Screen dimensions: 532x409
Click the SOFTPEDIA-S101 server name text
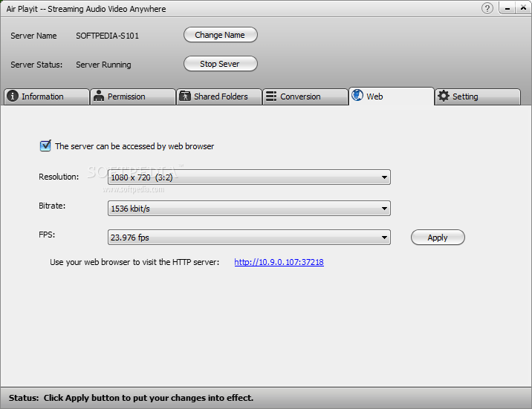(x=107, y=36)
